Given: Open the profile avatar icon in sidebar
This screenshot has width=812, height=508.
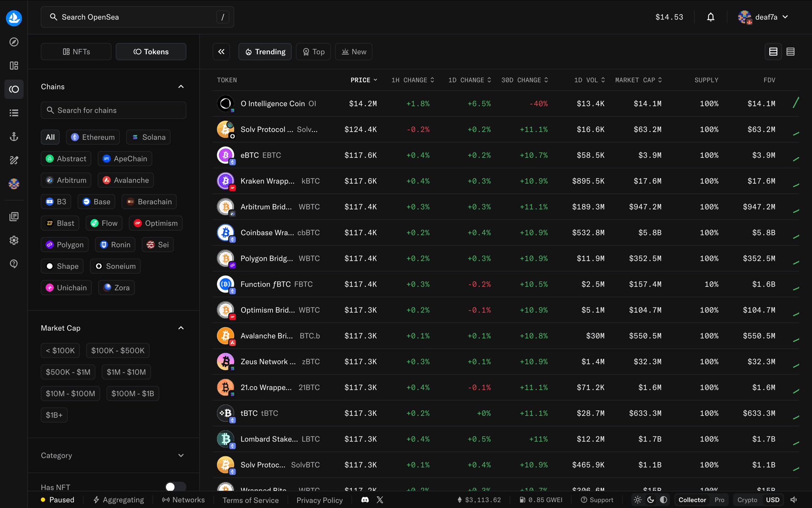Looking at the screenshot, I should click(x=14, y=184).
